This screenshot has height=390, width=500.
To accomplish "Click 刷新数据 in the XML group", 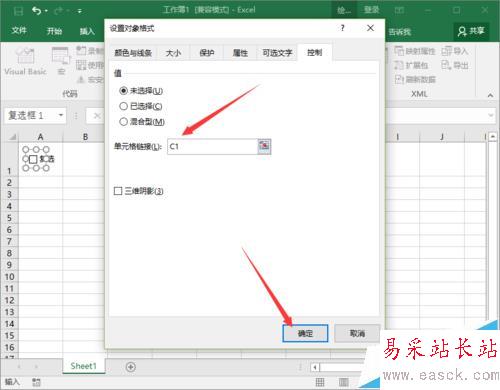I will 415,79.
